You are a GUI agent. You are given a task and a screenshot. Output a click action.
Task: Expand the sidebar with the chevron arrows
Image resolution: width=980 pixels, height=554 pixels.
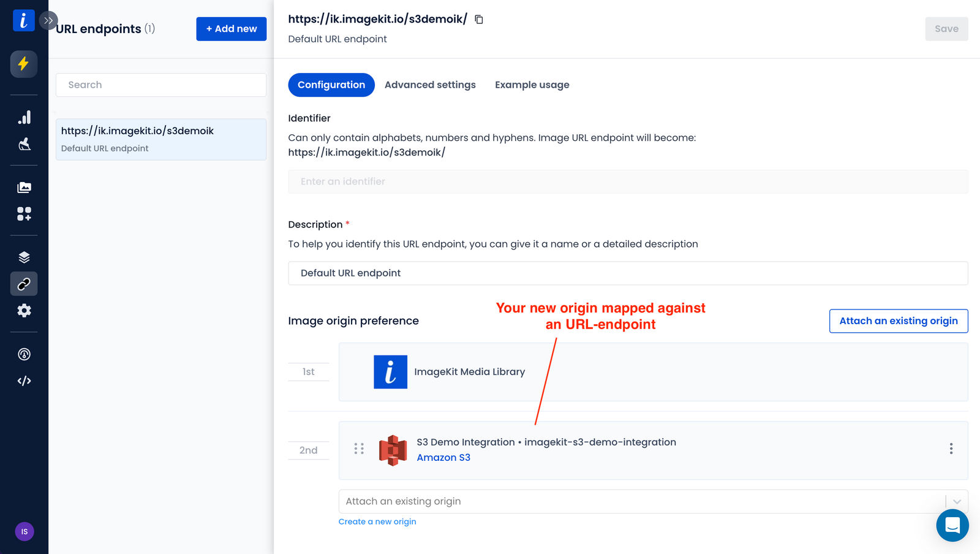pos(48,20)
